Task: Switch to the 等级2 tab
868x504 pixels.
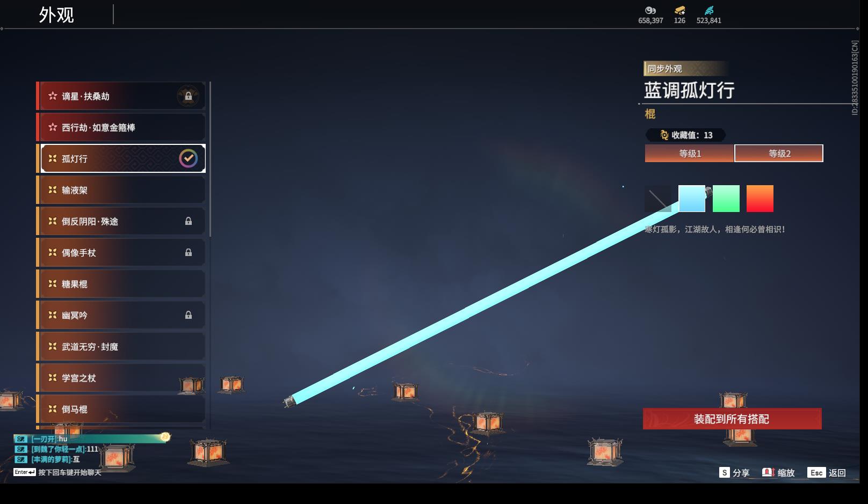Action: coord(779,154)
